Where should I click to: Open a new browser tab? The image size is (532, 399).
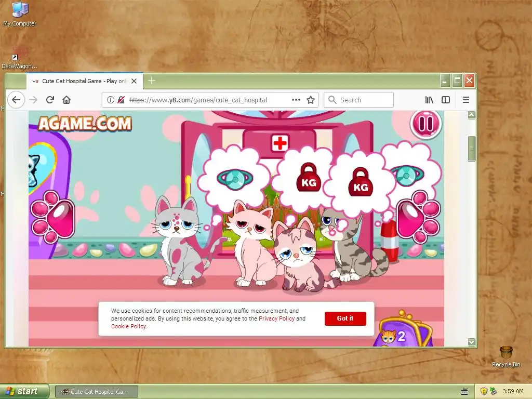[x=152, y=81]
